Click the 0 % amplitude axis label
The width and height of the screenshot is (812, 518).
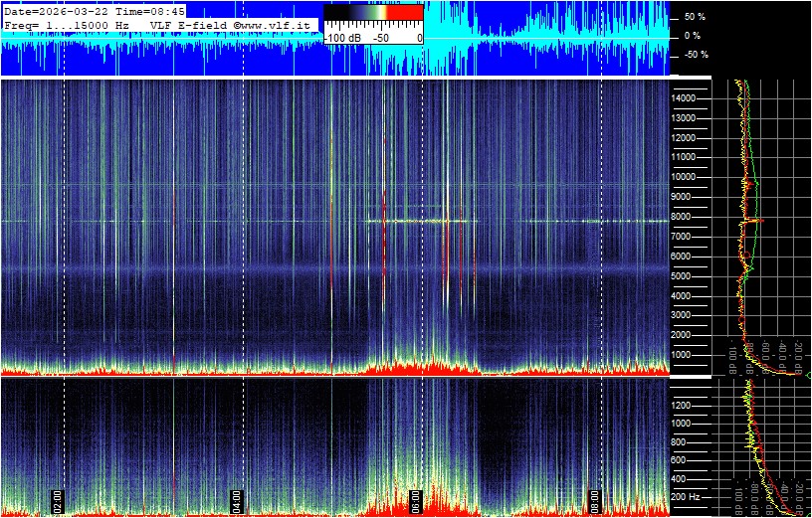(694, 36)
